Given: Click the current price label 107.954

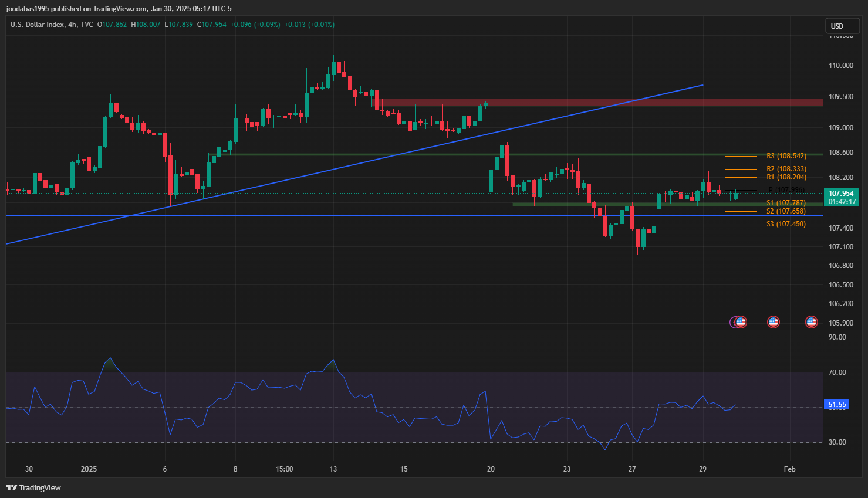Looking at the screenshot, I should (841, 194).
